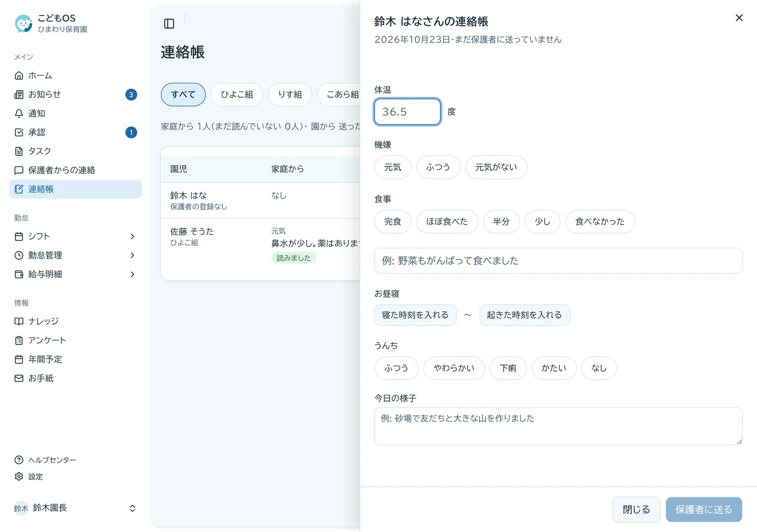Image resolution: width=757 pixels, height=532 pixels.
Task: Click the 閉じる button
Action: [x=636, y=510]
